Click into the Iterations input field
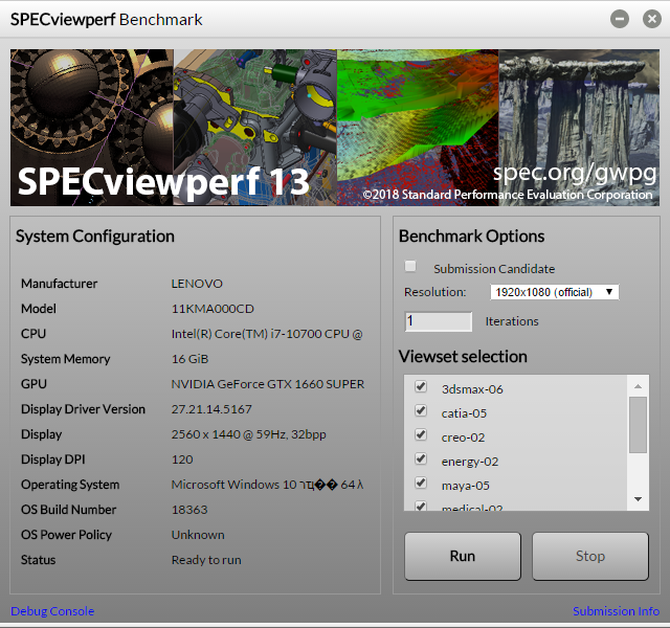The image size is (670, 628). [438, 321]
